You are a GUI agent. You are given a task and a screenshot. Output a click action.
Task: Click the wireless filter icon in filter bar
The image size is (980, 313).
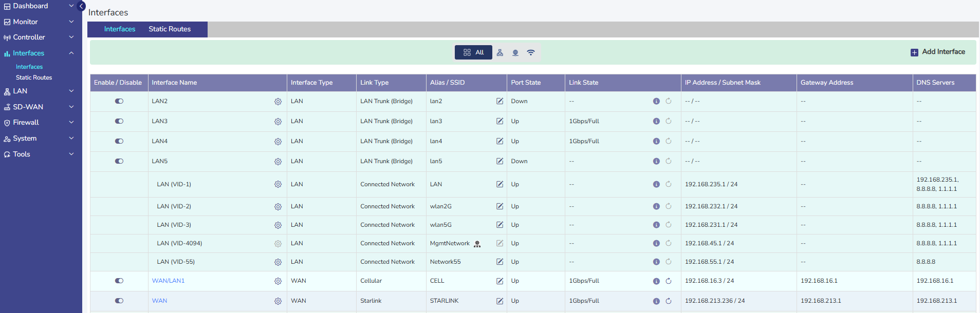click(531, 52)
